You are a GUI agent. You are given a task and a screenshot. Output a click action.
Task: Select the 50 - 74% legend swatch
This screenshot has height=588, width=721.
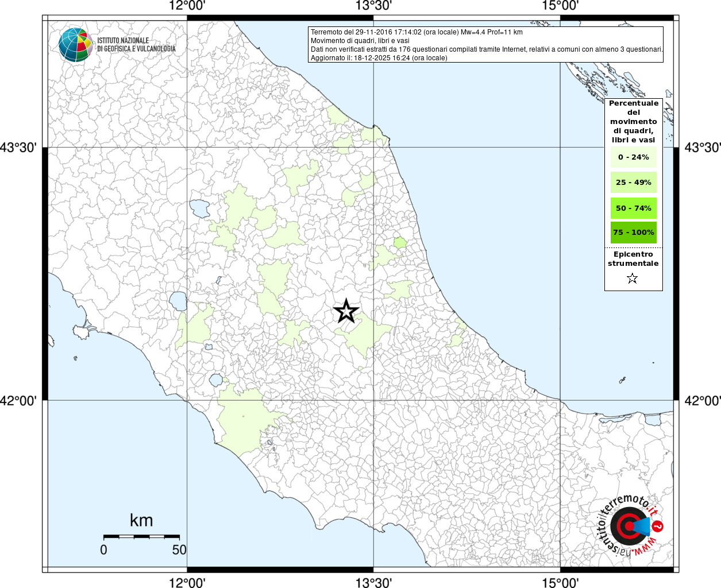click(x=634, y=208)
